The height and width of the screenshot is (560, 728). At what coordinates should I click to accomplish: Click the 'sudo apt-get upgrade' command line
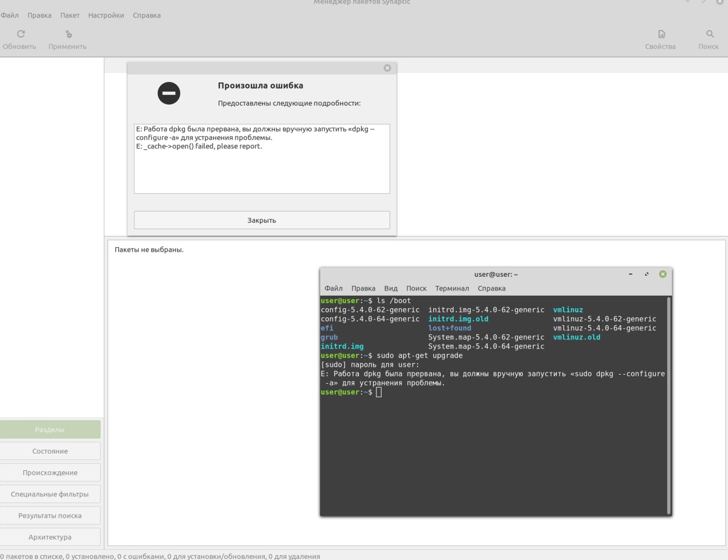420,355
